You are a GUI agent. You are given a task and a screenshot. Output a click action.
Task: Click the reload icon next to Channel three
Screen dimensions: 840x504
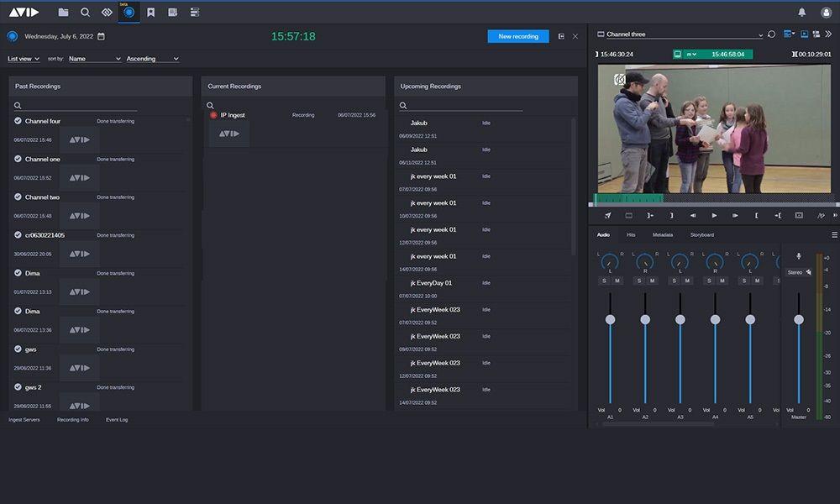click(x=771, y=34)
